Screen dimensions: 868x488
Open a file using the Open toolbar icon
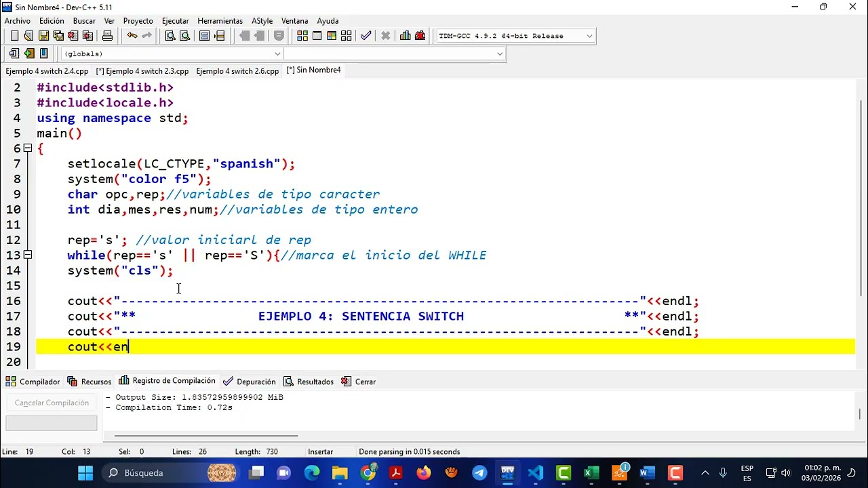tap(28, 36)
